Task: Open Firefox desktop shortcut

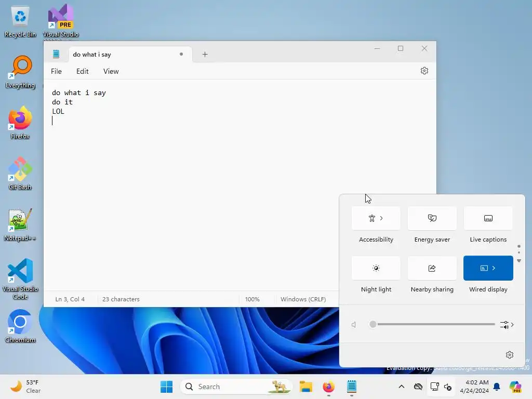Action: [x=20, y=123]
